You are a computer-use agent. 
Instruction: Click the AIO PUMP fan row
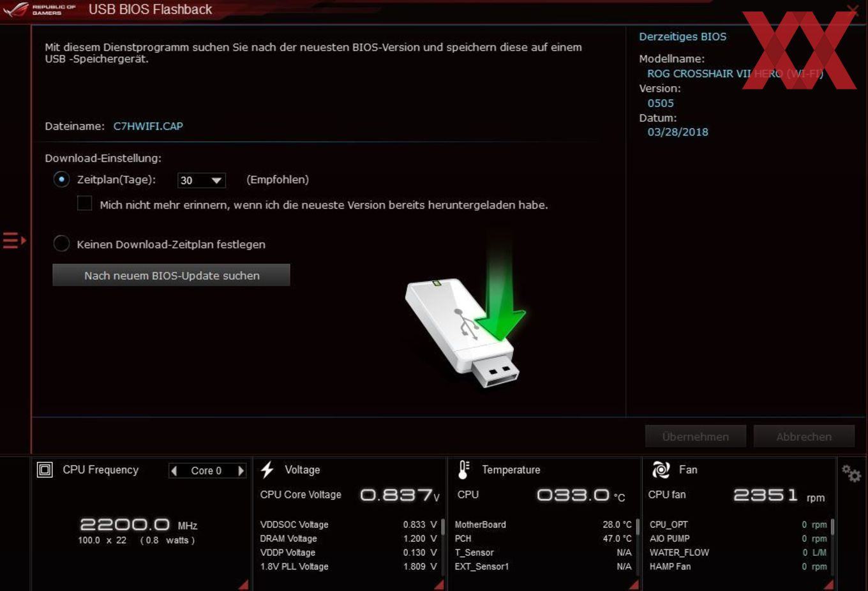[738, 539]
